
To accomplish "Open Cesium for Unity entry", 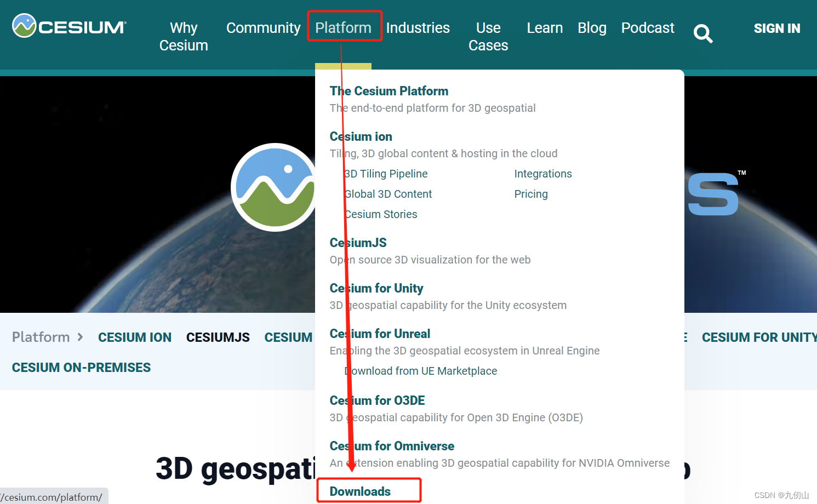I will tap(376, 288).
